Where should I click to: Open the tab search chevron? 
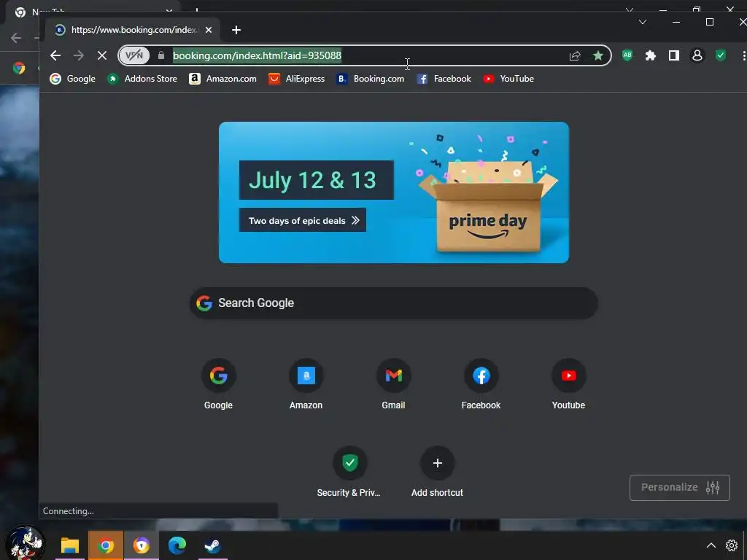click(x=643, y=22)
